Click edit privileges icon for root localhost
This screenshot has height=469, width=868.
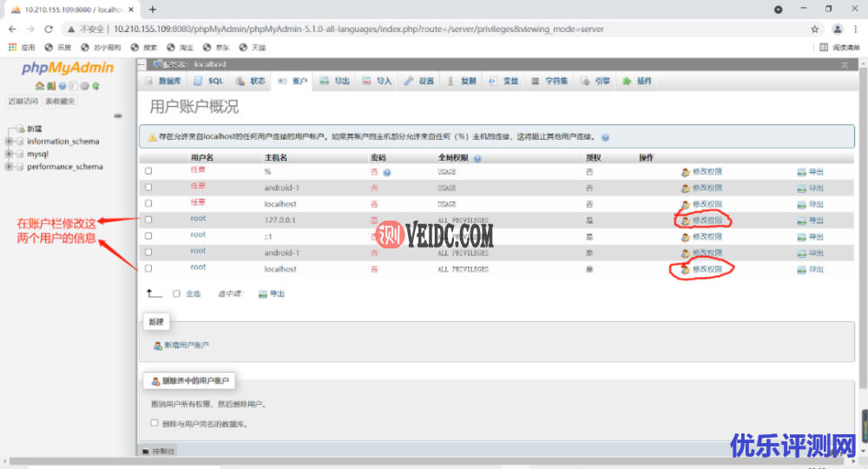pyautogui.click(x=686, y=269)
